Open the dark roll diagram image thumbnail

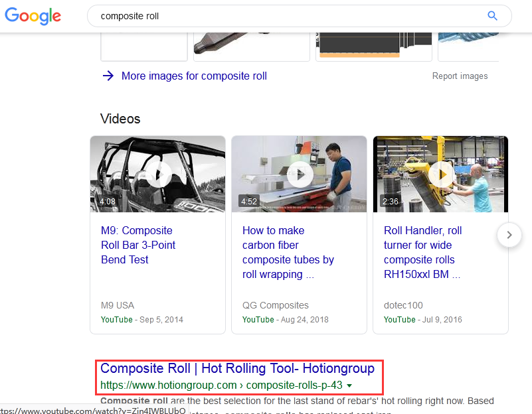[x=373, y=46]
